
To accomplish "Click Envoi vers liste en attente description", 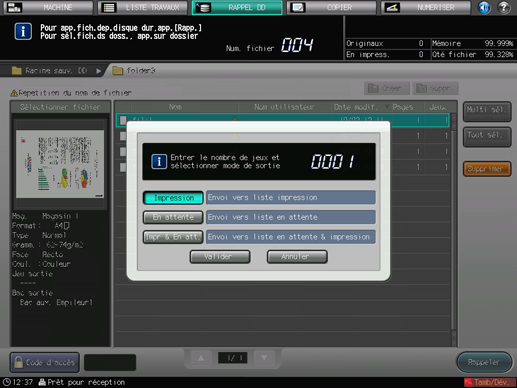I will [x=291, y=217].
